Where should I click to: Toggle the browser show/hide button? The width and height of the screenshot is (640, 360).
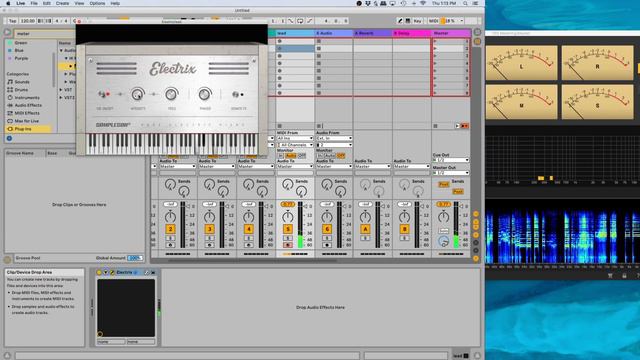pyautogui.click(x=7, y=32)
